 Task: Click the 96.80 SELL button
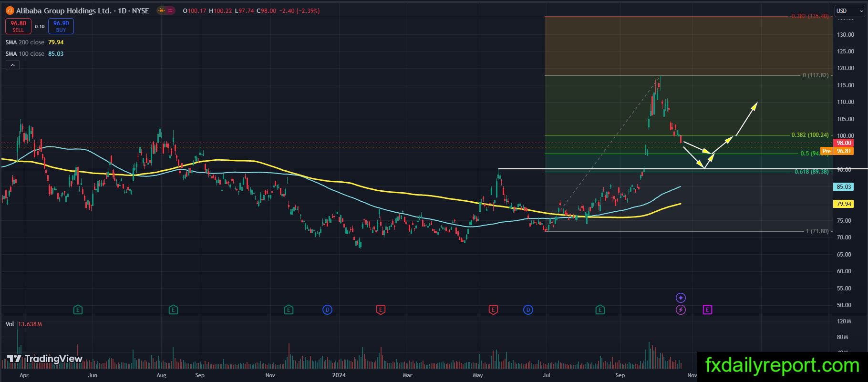[x=18, y=26]
